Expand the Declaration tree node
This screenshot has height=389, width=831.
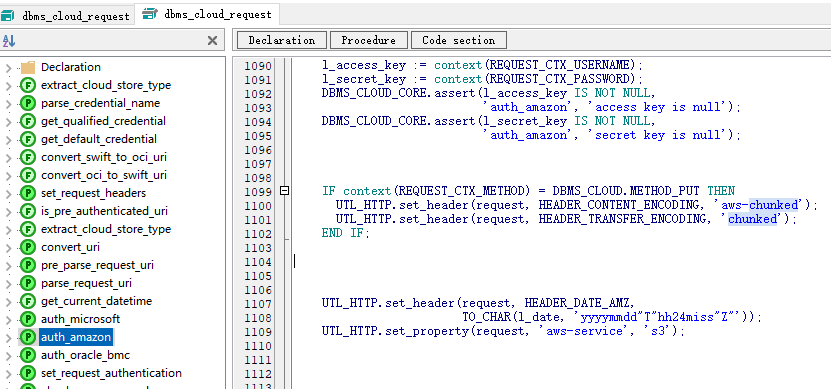(x=8, y=68)
